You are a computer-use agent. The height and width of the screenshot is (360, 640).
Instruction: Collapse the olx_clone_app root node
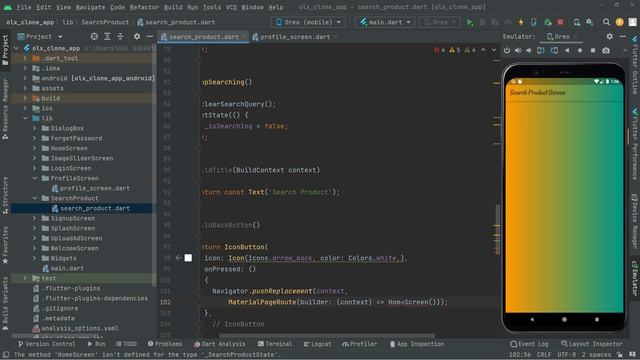click(x=16, y=48)
